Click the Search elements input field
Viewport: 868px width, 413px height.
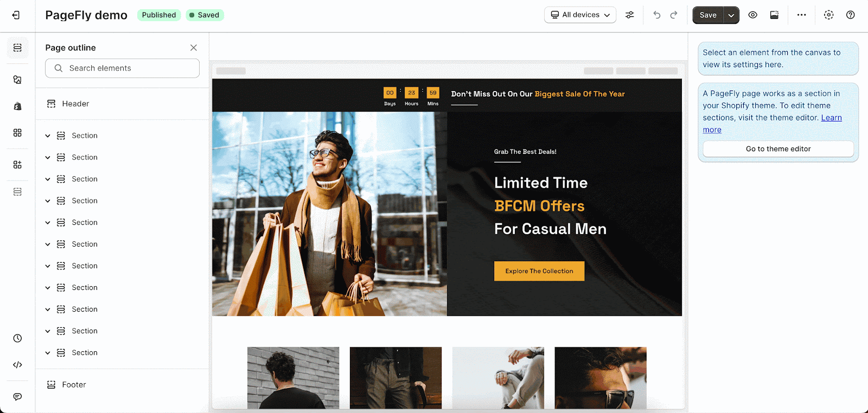122,68
